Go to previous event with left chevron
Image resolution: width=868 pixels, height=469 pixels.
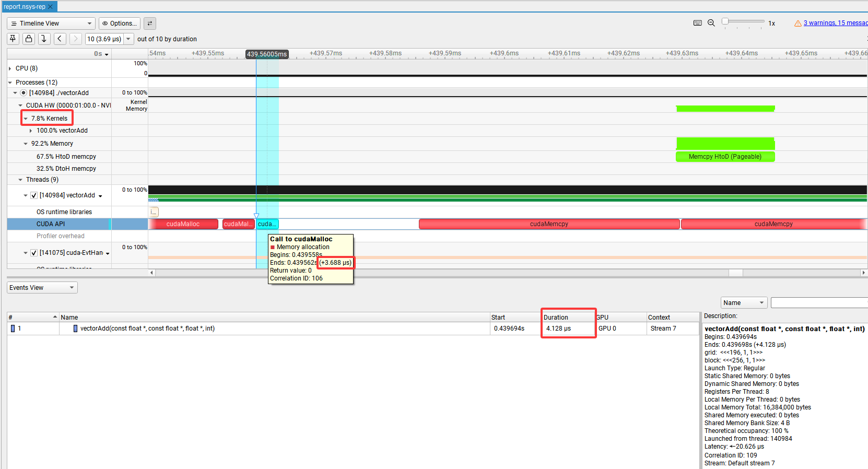60,39
